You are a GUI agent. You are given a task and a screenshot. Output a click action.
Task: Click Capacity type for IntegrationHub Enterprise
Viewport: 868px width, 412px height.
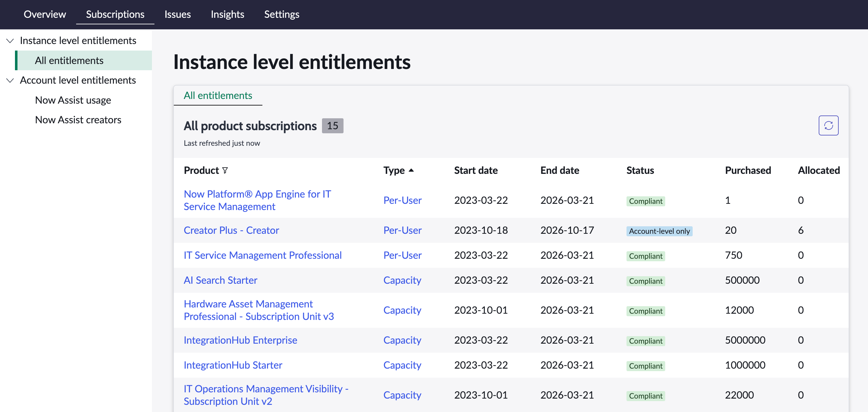[x=402, y=340]
